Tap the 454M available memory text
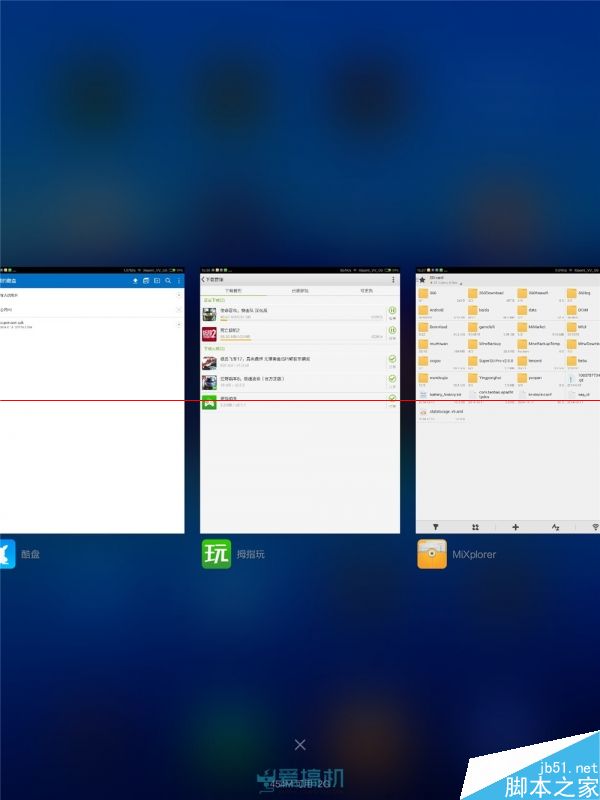 (x=301, y=784)
